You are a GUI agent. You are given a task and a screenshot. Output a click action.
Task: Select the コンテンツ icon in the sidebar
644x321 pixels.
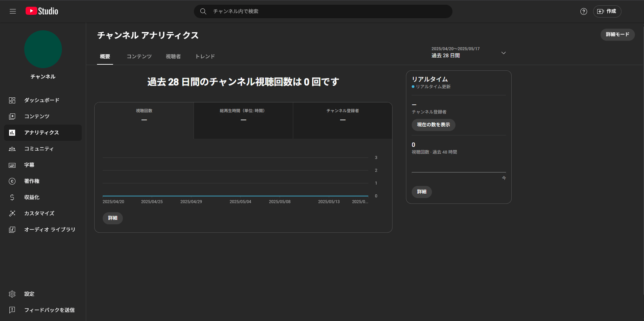coord(12,116)
